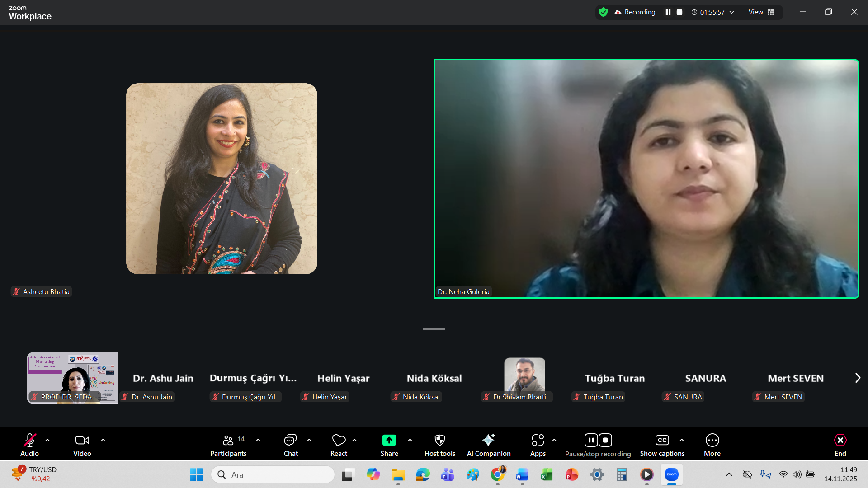Open the More options icon

(x=712, y=440)
